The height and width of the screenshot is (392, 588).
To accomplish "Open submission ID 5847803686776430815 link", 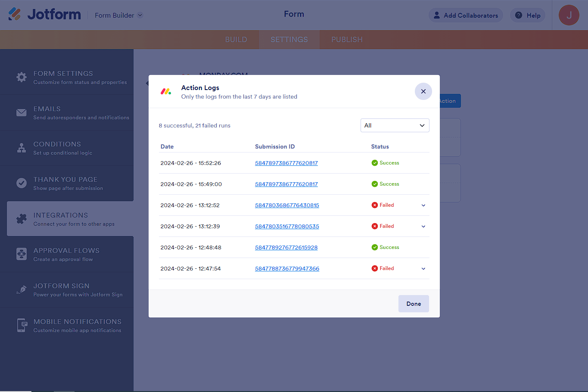I will tap(287, 205).
